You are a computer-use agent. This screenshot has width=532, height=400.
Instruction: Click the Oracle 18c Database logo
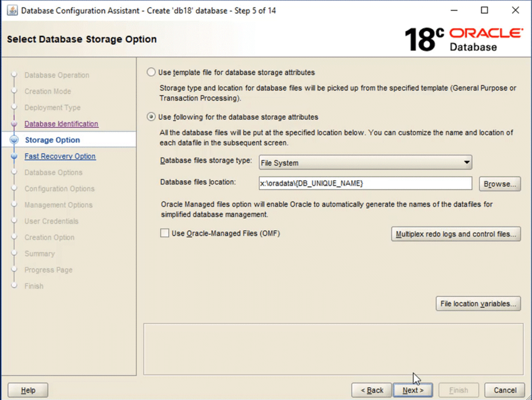pyautogui.click(x=464, y=40)
